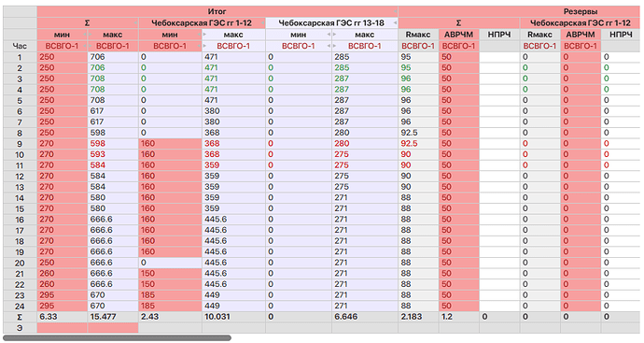Select the hour 16 Σ макс cell 666.6
This screenshot has height=343, width=644.
point(113,220)
